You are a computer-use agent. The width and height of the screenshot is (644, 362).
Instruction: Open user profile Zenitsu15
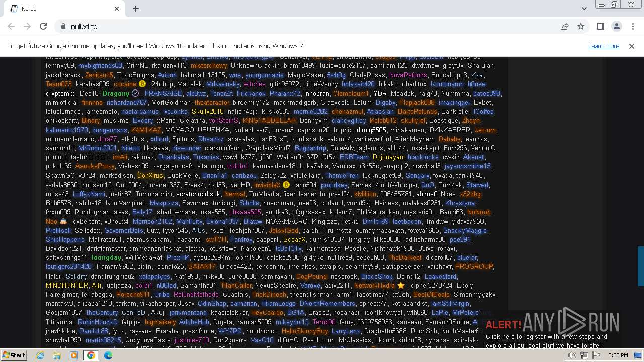99,75
